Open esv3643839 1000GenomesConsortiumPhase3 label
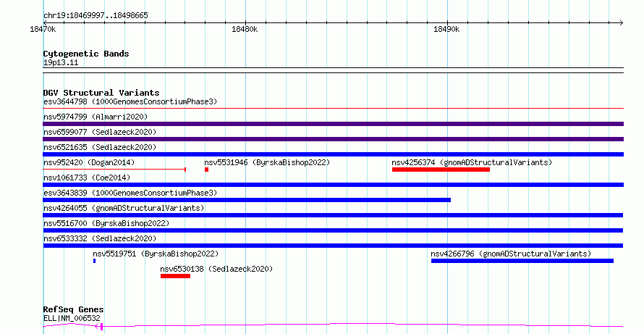Viewport: 644px width, 334px height. point(130,193)
